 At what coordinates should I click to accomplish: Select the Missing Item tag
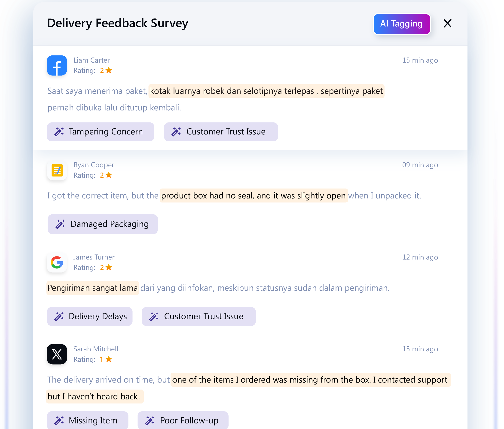coord(87,420)
